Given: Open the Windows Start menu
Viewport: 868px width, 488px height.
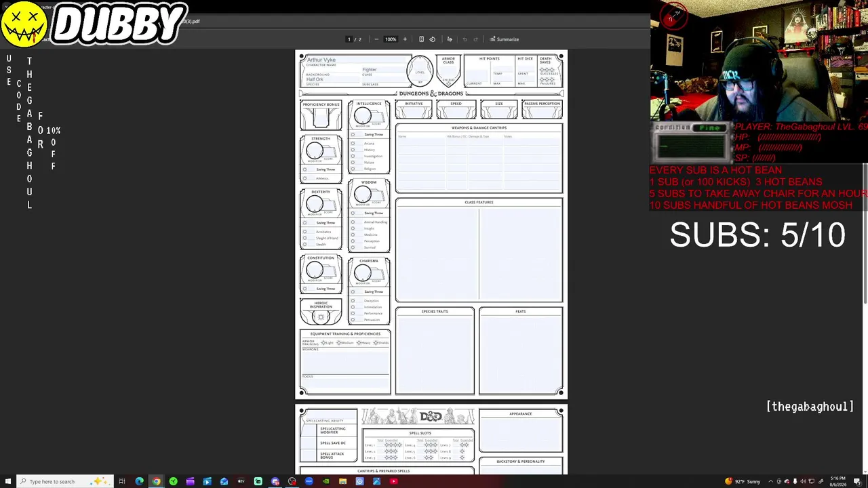Looking at the screenshot, I should pyautogui.click(x=7, y=481).
